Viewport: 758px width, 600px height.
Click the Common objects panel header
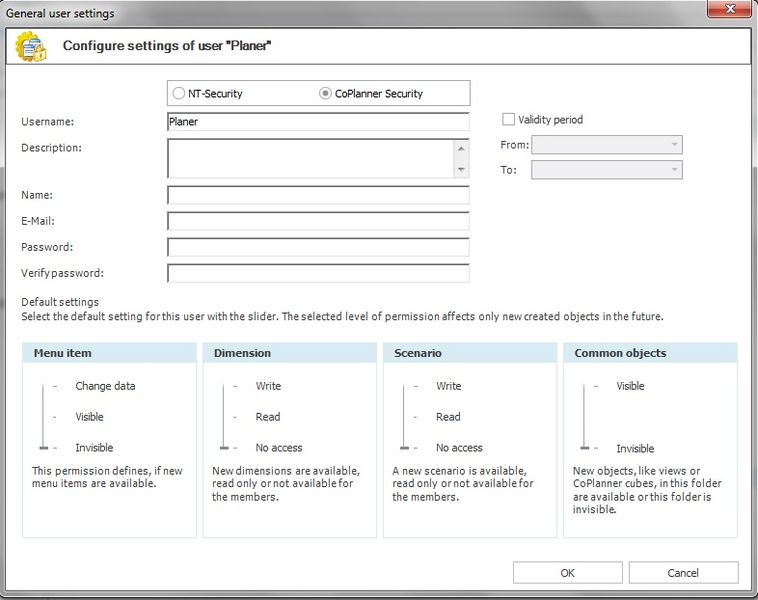[x=650, y=353]
